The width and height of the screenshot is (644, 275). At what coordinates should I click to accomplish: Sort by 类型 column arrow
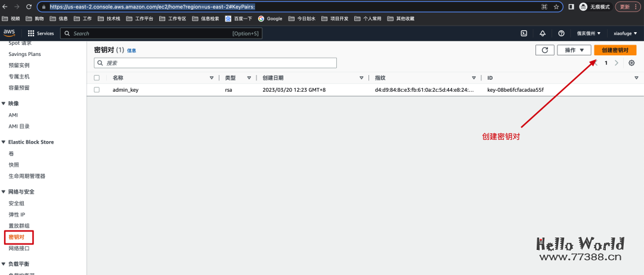point(249,78)
